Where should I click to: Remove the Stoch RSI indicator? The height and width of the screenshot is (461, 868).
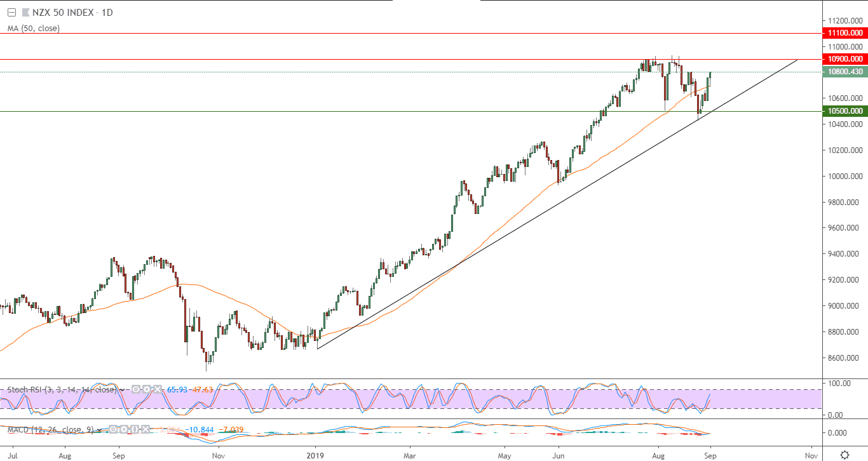(158, 389)
